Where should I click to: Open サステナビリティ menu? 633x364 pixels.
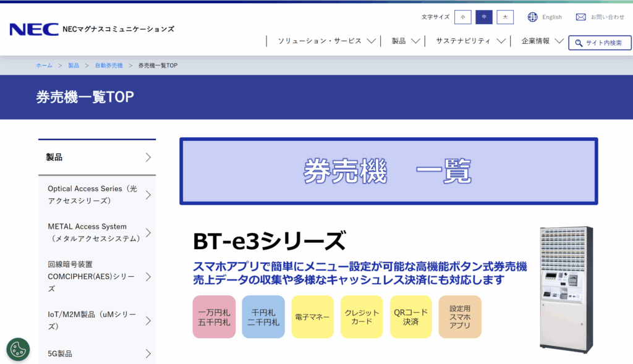coord(463,41)
